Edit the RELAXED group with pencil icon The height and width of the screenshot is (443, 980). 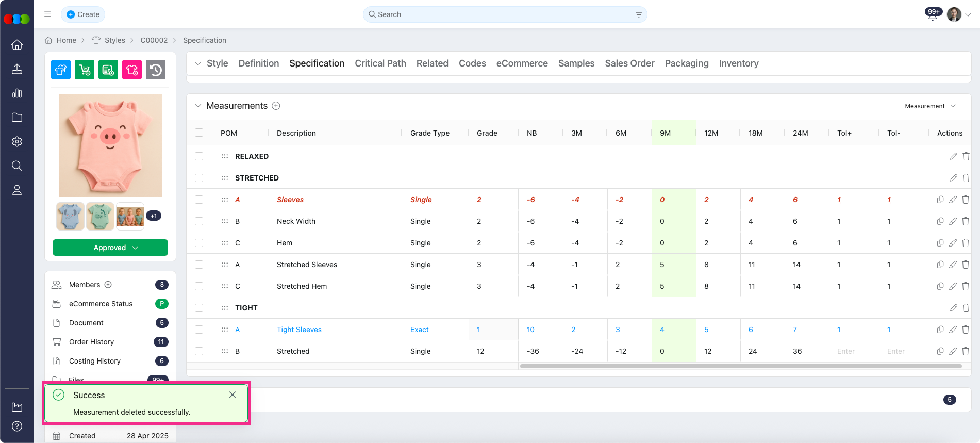953,156
